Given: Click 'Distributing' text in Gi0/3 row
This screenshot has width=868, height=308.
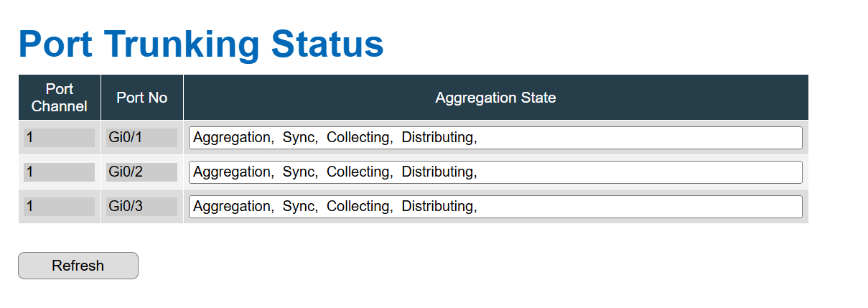Looking at the screenshot, I should point(437,206).
